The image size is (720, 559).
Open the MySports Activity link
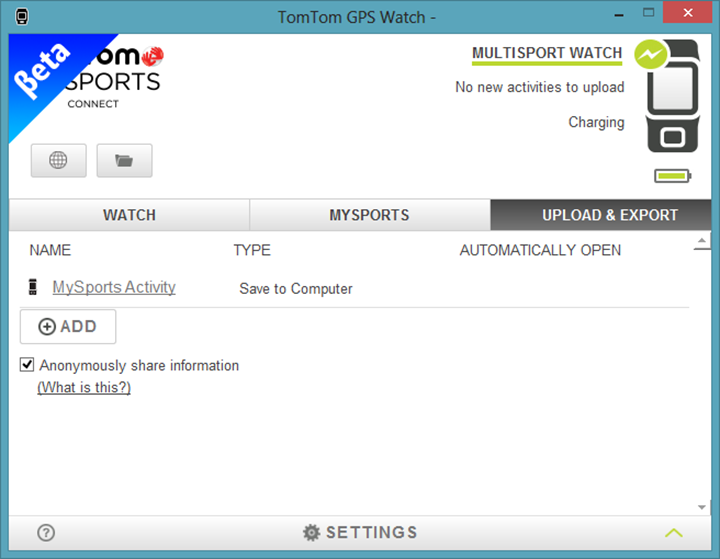pos(114,288)
